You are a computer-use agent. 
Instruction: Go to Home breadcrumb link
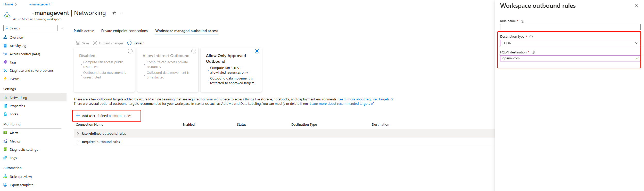tap(8, 4)
